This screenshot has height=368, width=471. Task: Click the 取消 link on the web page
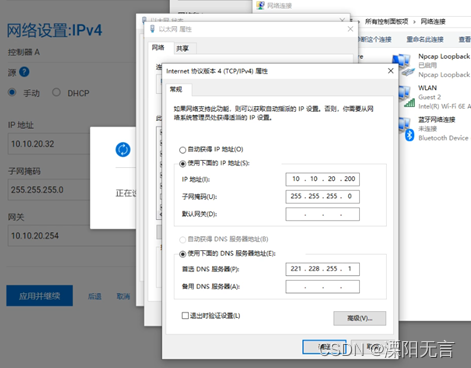click(123, 296)
